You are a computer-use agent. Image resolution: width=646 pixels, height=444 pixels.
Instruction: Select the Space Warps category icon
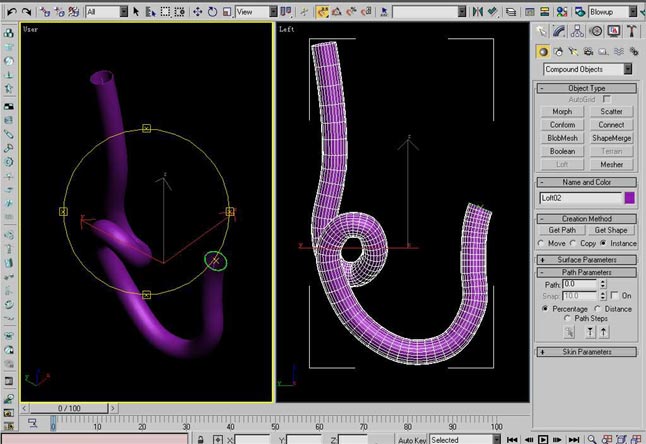pos(619,51)
